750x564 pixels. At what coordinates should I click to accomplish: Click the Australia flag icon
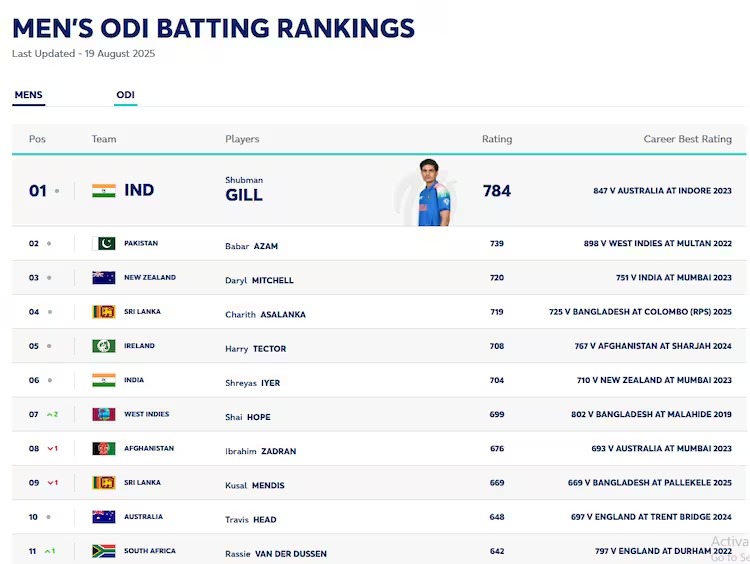tap(104, 517)
